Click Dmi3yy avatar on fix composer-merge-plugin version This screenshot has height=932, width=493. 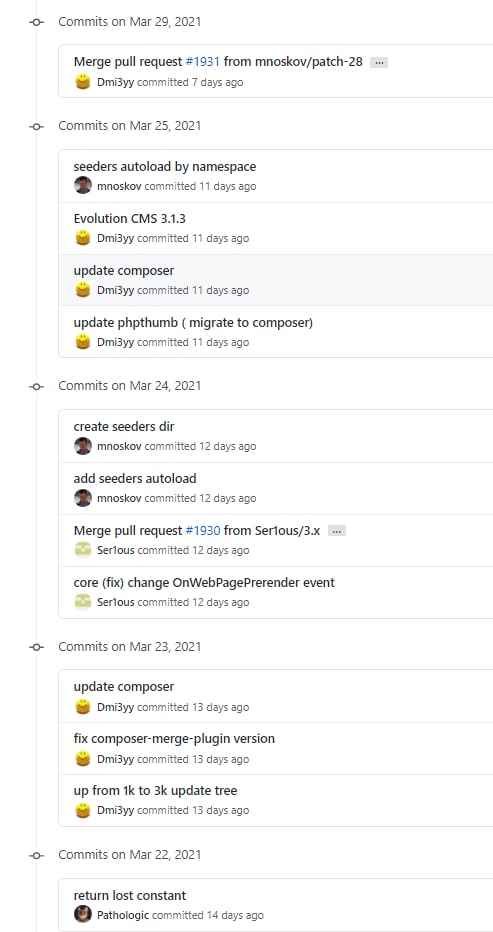pyautogui.click(x=83, y=758)
